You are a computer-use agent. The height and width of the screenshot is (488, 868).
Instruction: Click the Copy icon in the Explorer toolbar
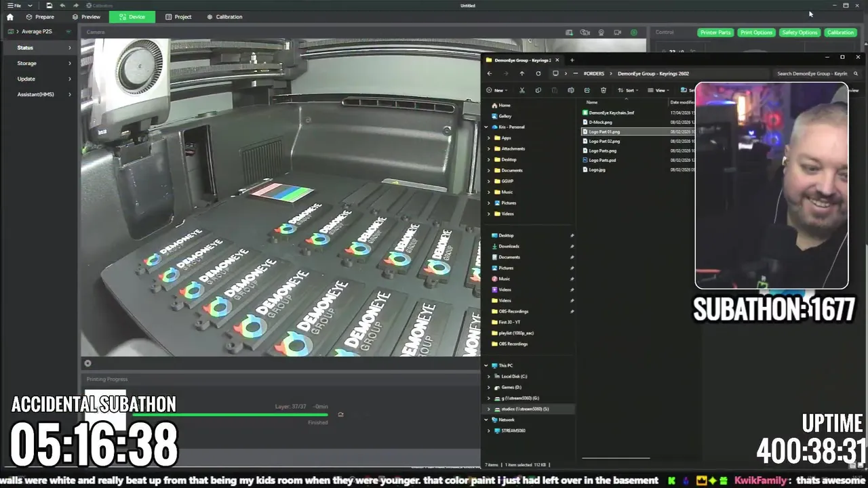pyautogui.click(x=538, y=90)
